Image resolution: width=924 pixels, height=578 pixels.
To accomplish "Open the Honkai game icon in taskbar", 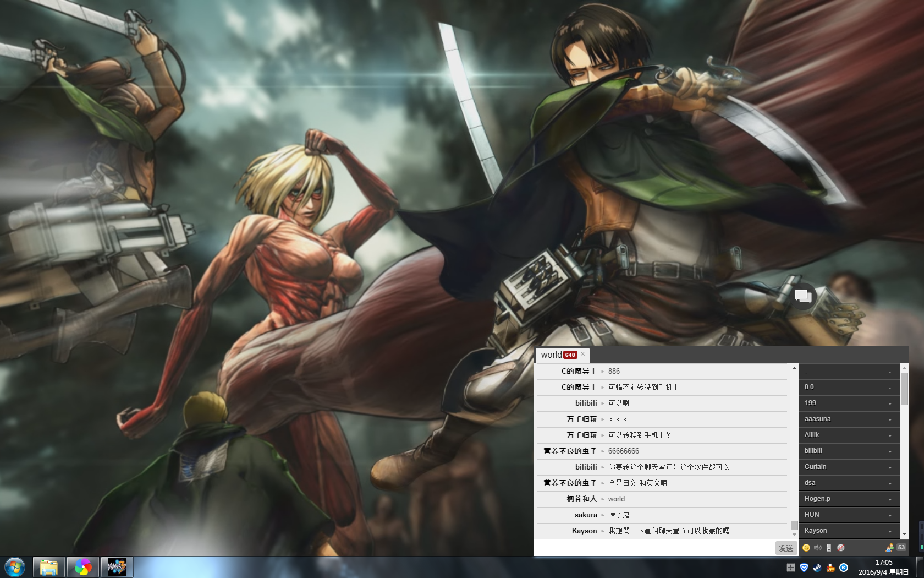I will point(117,567).
